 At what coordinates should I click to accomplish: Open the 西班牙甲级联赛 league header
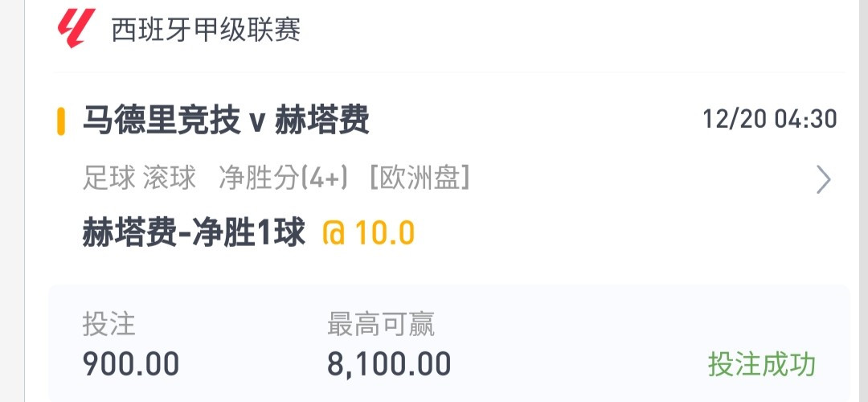[207, 30]
